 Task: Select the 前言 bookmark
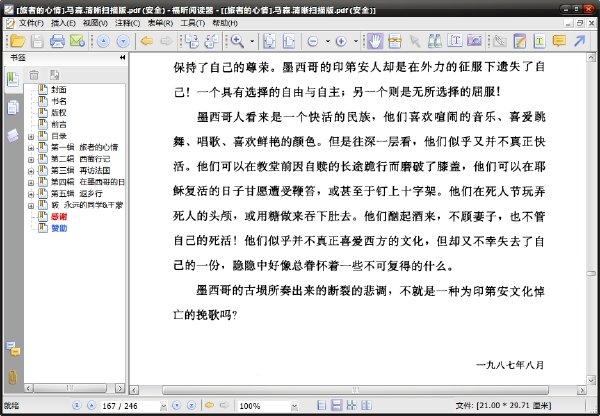tap(59, 124)
